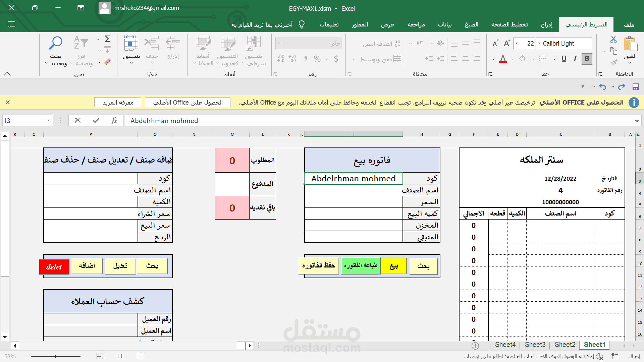This screenshot has height=362, width=644.
Task: Open Font dialog launcher
Action: tap(490, 74)
